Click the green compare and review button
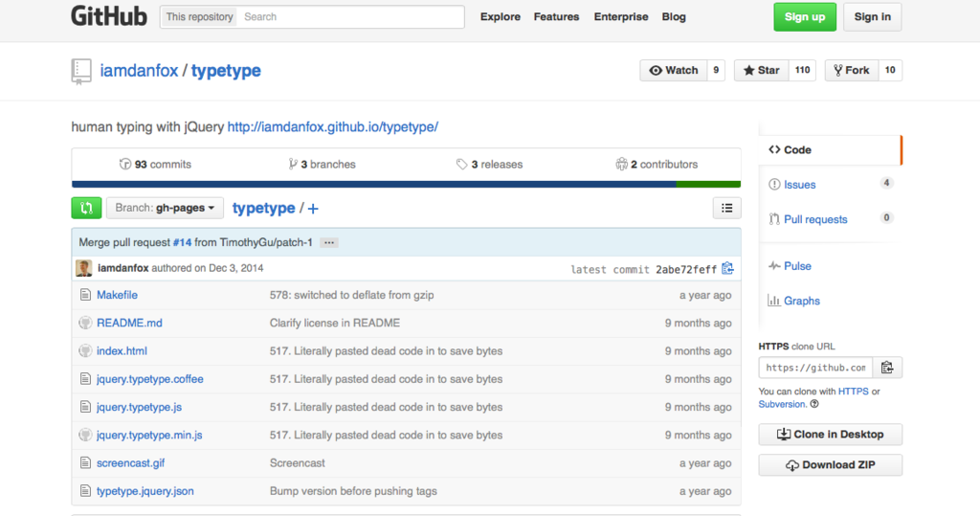980x516 pixels. tap(86, 208)
